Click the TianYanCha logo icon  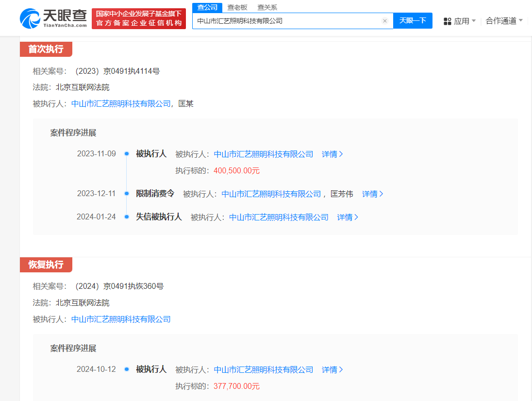[30, 18]
